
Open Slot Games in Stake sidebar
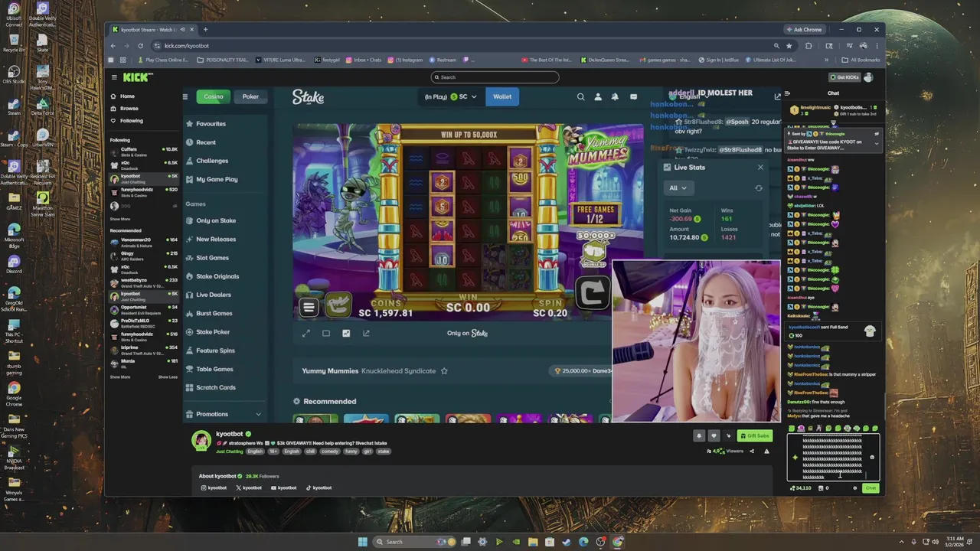pyautogui.click(x=212, y=258)
